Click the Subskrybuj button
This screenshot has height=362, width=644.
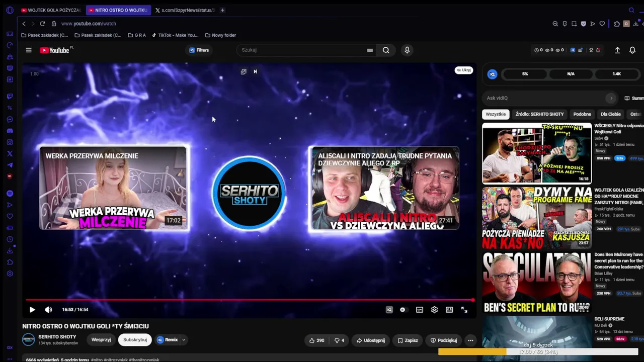click(135, 340)
